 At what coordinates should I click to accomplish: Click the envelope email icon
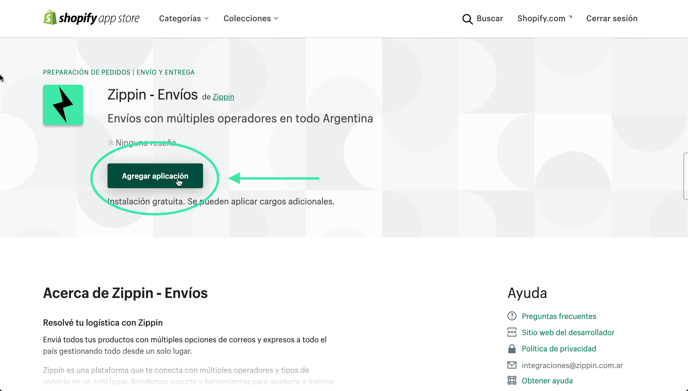pos(512,365)
